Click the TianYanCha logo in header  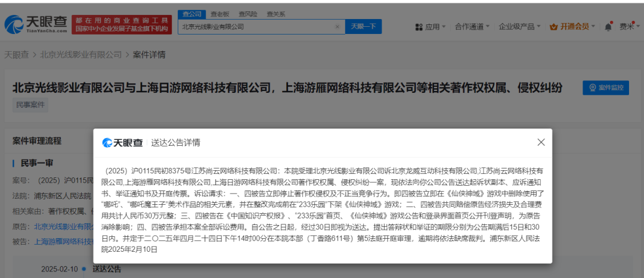click(x=36, y=24)
